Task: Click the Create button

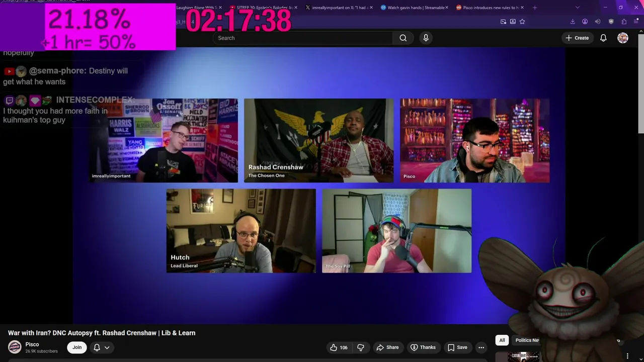Action: coord(577,38)
